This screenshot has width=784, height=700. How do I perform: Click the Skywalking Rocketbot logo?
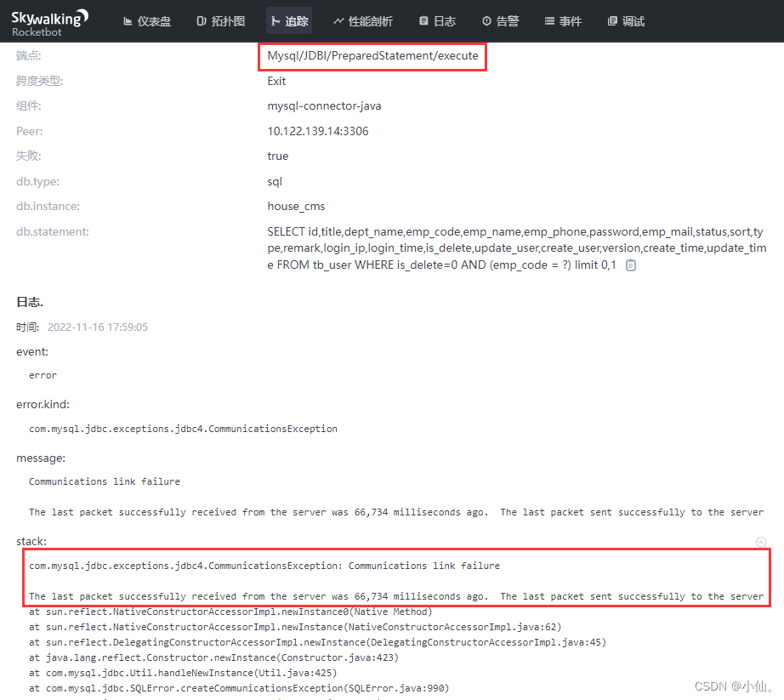point(49,20)
